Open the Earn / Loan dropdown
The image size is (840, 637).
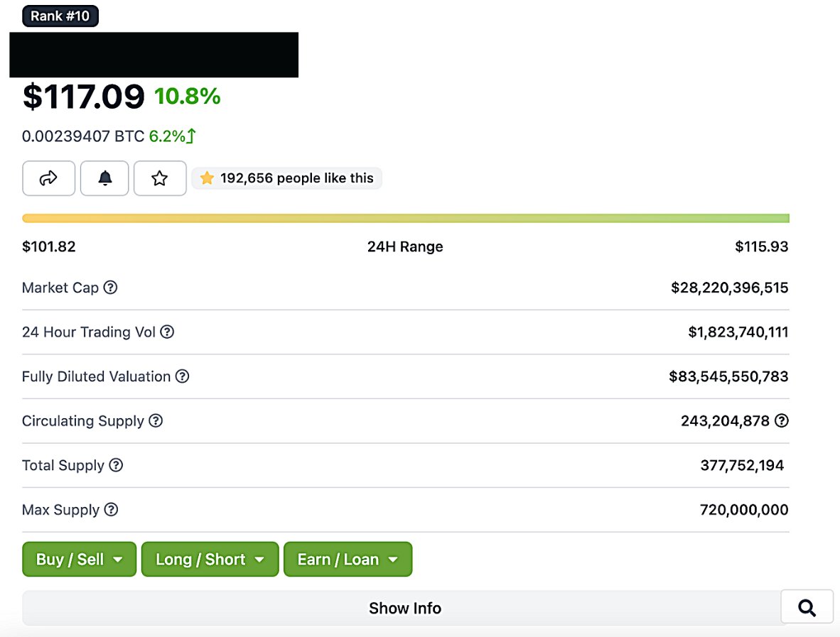click(x=348, y=559)
